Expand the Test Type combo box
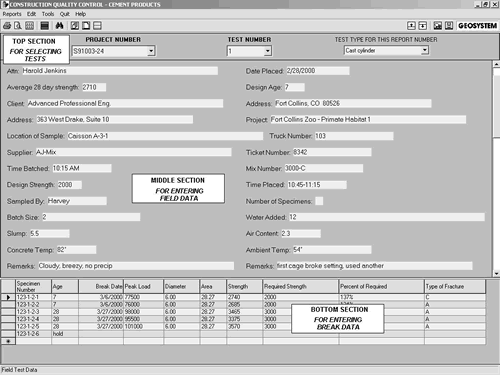Image resolution: width=500 pixels, height=375 pixels. coord(424,50)
